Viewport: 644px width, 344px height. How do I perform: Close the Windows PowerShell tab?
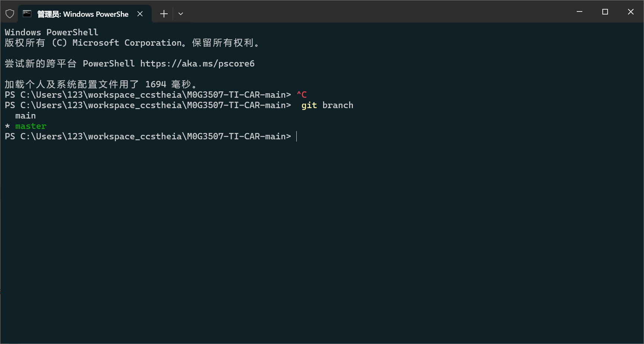(140, 14)
